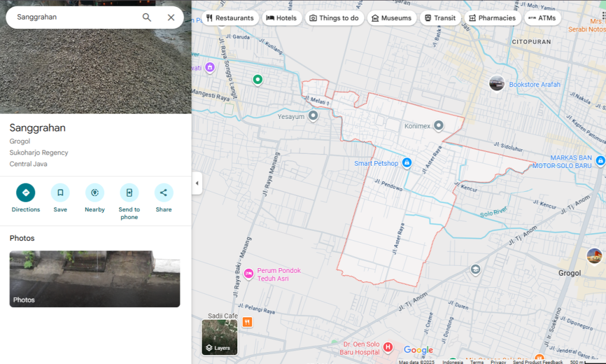Click the MARKAS BAN MOTOR SOLO BARU label
606x364 pixels.
coord(562,162)
